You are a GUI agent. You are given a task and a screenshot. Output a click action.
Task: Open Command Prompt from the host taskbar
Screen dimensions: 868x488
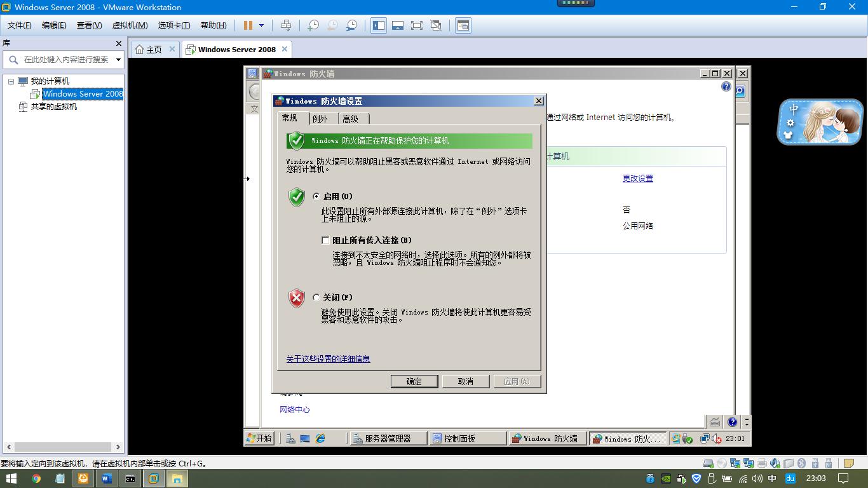pos(130,478)
